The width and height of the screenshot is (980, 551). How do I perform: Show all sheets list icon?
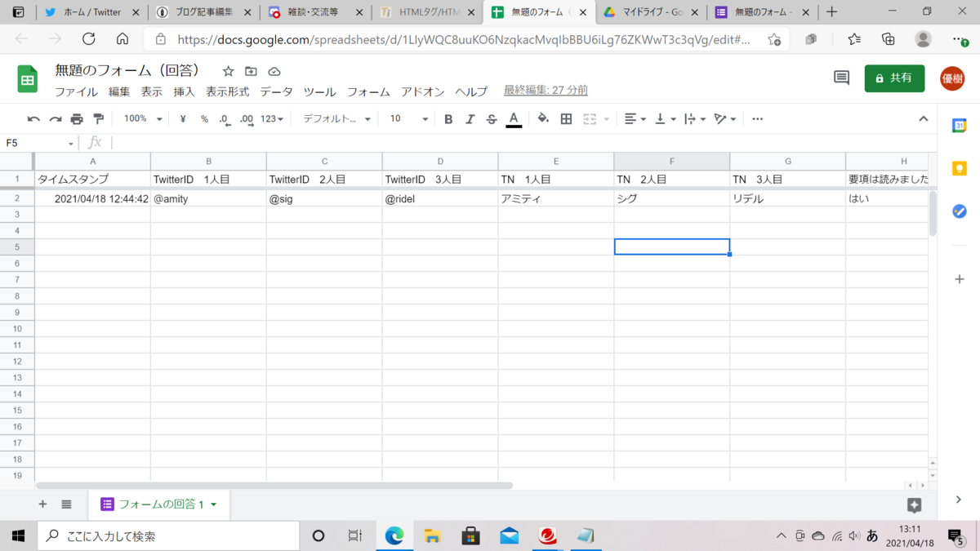(x=67, y=504)
